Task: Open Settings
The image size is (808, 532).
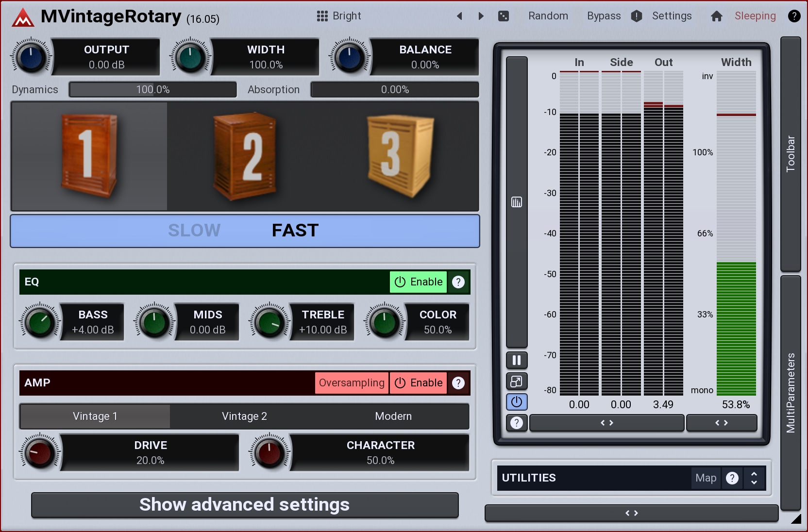Action: click(x=672, y=16)
